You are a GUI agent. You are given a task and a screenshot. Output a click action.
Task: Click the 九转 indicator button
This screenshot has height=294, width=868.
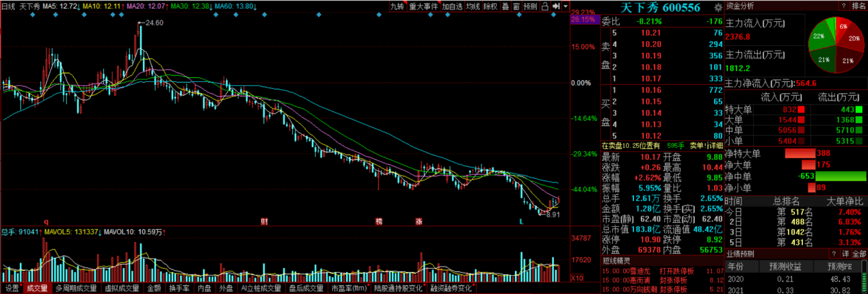[x=397, y=6]
